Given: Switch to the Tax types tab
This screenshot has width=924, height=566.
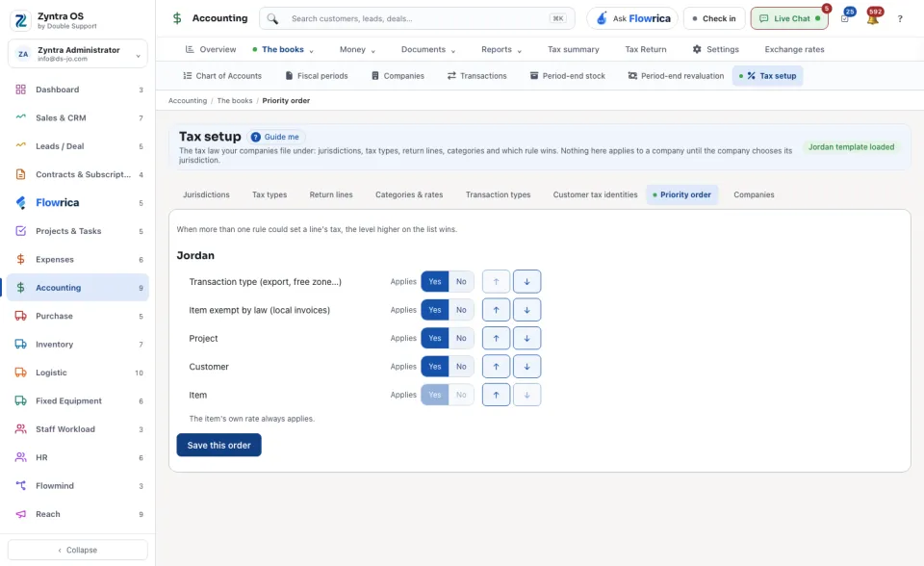Looking at the screenshot, I should point(269,194).
